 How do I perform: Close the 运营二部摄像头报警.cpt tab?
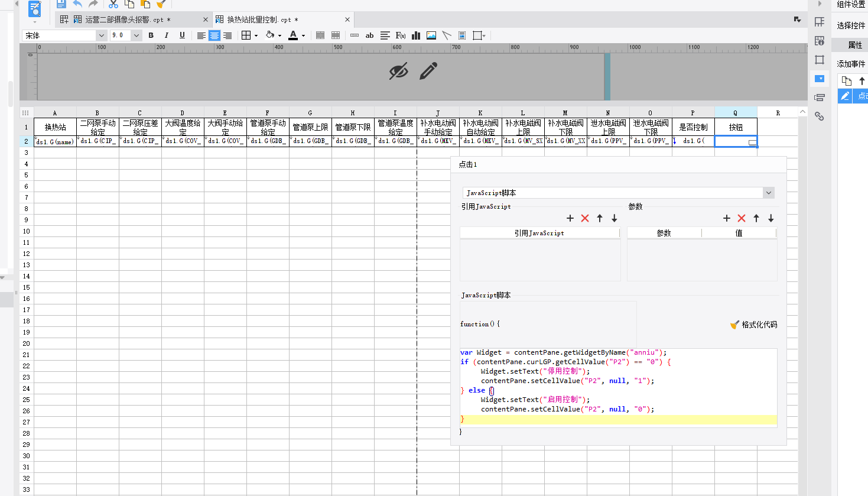206,20
